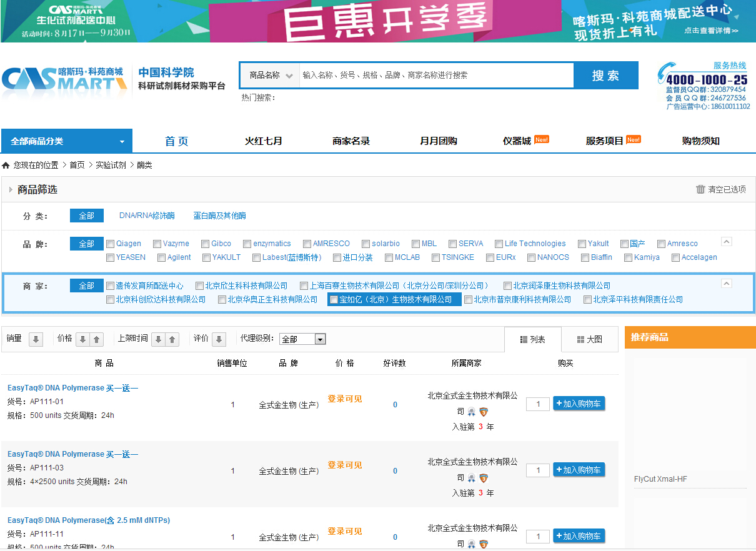Open 购物须知 in navigation
The width and height of the screenshot is (756, 551).
pyautogui.click(x=700, y=141)
